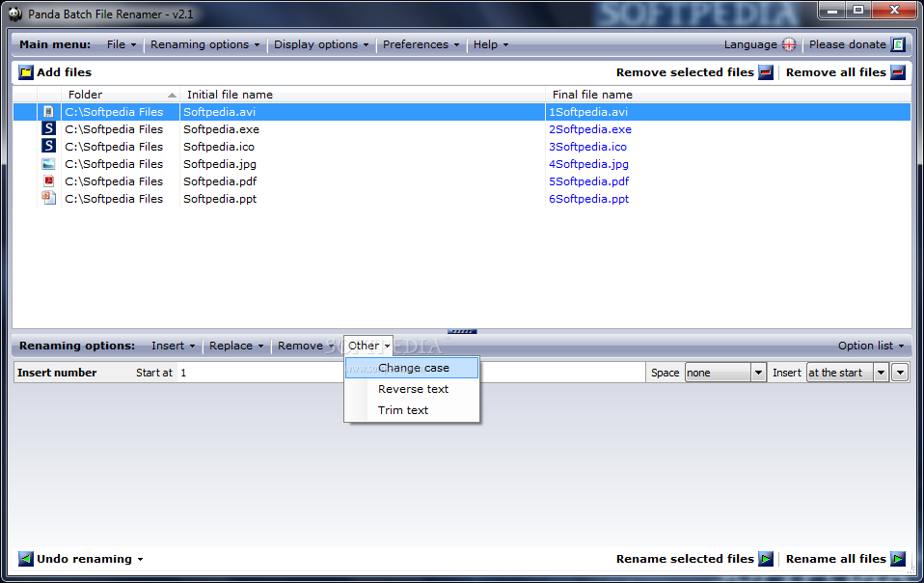Screen dimensions: 924x583
Task: Expand the Replace renaming dropdown
Action: click(236, 346)
